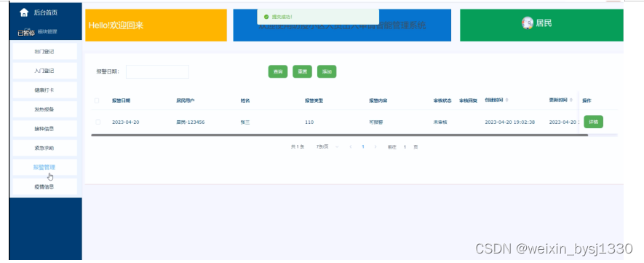Click the 2023-04-20 19:02:38 creation time cell
The image size is (644, 263).
click(509, 122)
